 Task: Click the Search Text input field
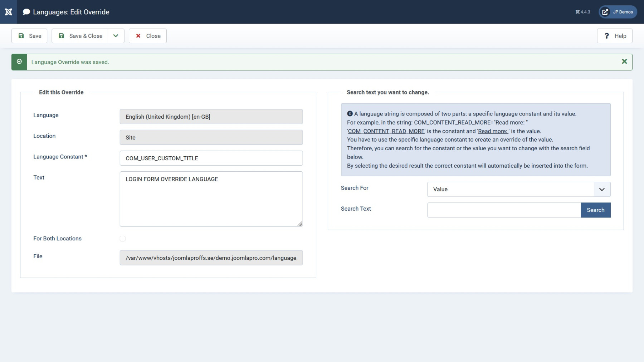(x=504, y=210)
